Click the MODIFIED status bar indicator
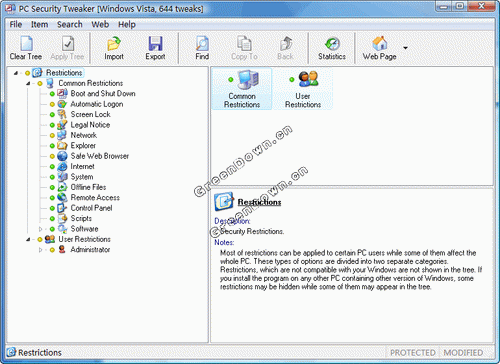 click(x=463, y=352)
